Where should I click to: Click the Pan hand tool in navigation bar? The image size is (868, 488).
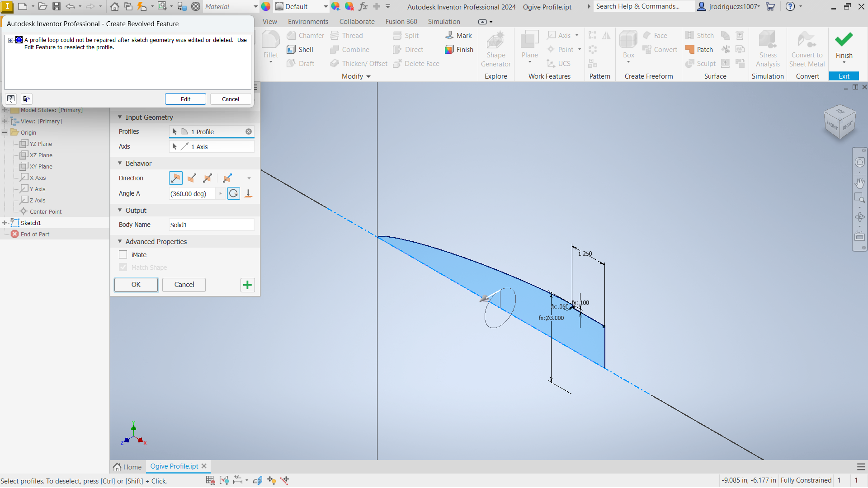[x=859, y=183]
